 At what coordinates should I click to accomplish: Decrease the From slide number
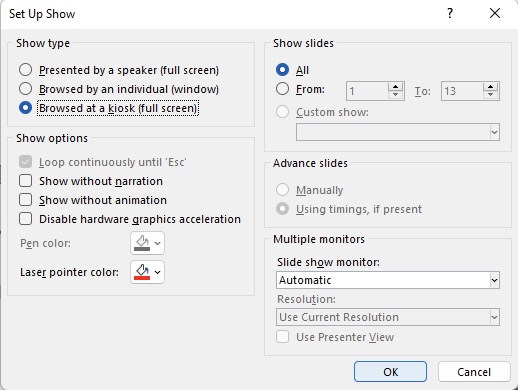tap(396, 95)
